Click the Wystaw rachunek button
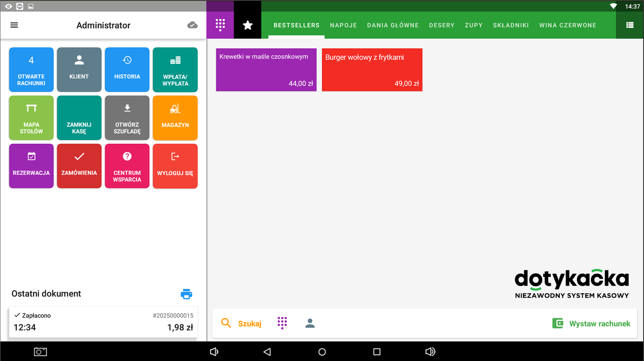Screen dimensions: 644x361 tap(591, 323)
